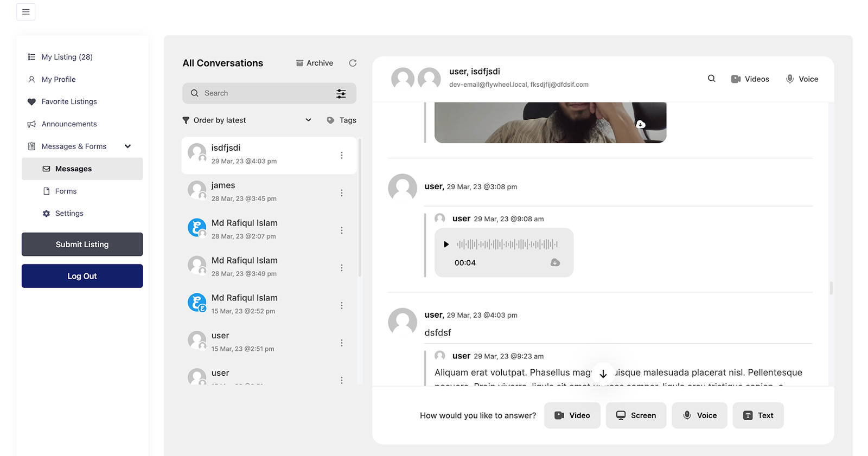Screen dimensions: 868x456
Task: Click user avatar on 3:08 pm message
Action: [403, 188]
